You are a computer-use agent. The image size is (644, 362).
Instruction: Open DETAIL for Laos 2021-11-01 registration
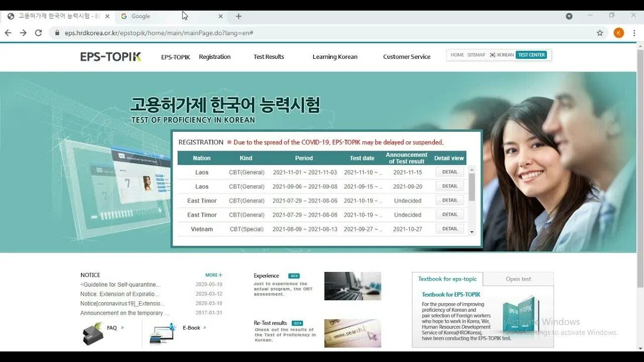pyautogui.click(x=450, y=172)
